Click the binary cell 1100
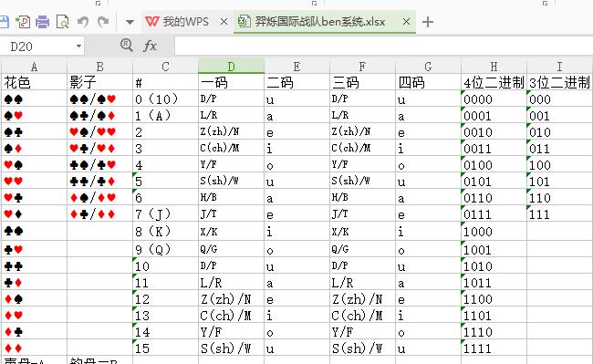 (x=494, y=298)
